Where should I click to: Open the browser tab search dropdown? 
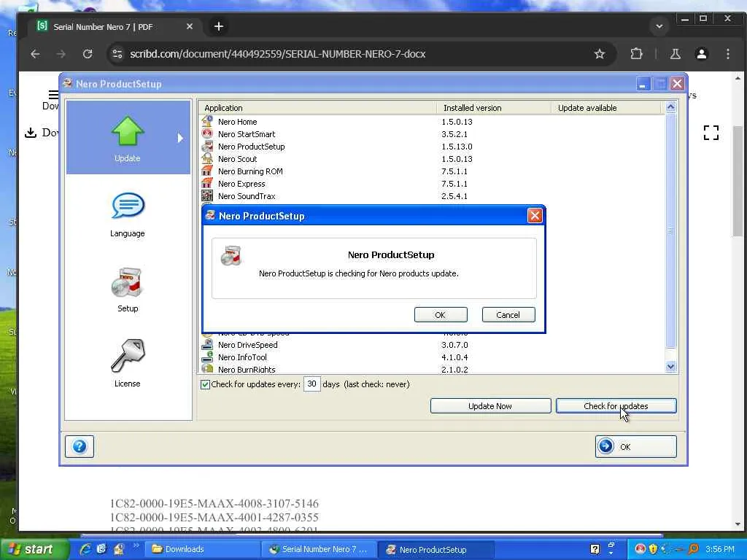pyautogui.click(x=659, y=27)
